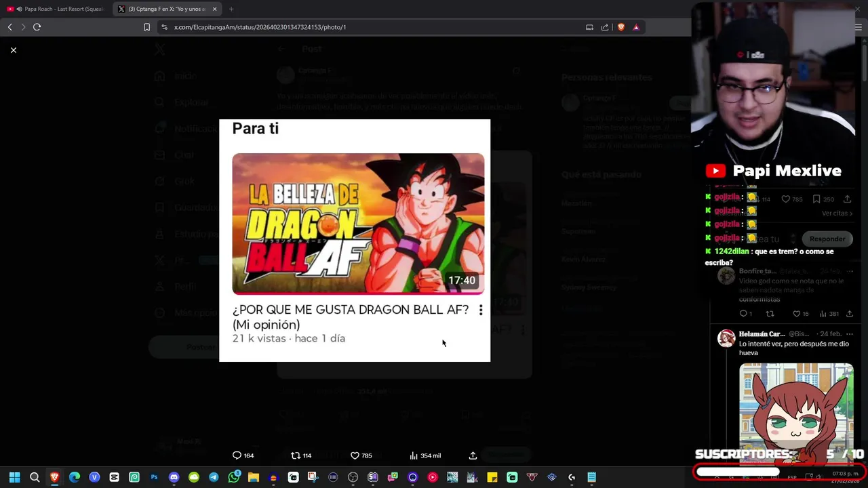Screen dimensions: 868x488
Task: Switch to Papa Roach - Last Resort tab
Action: click(57, 9)
